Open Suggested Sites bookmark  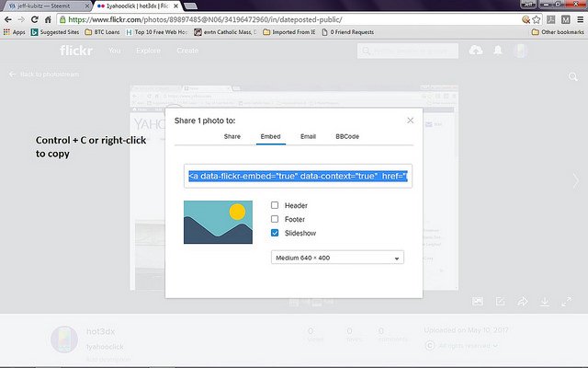coord(55,32)
